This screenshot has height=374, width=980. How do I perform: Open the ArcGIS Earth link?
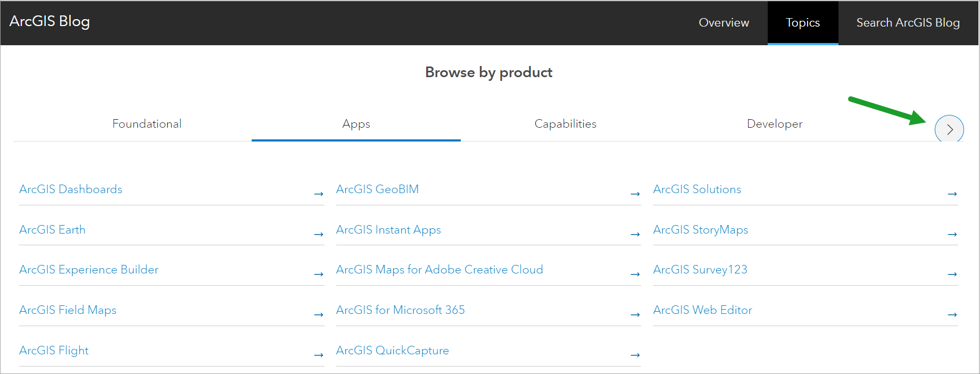pyautogui.click(x=52, y=230)
